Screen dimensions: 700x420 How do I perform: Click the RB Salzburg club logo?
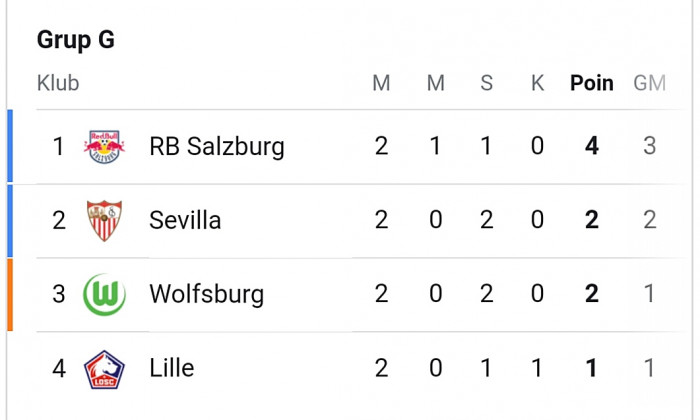[104, 146]
